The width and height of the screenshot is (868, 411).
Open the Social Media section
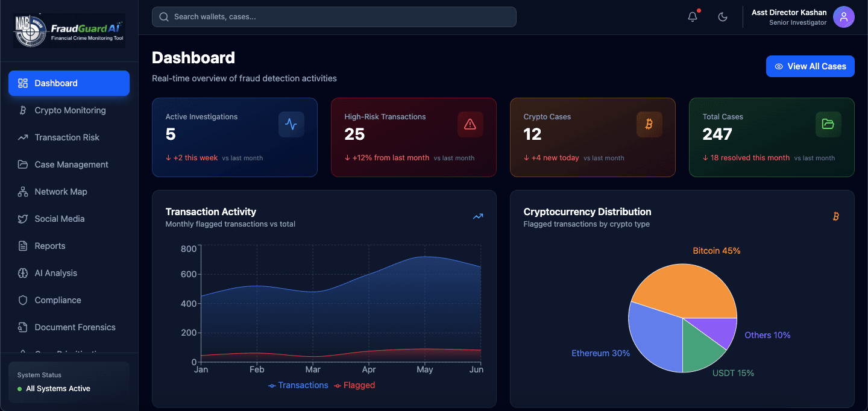[69, 219]
